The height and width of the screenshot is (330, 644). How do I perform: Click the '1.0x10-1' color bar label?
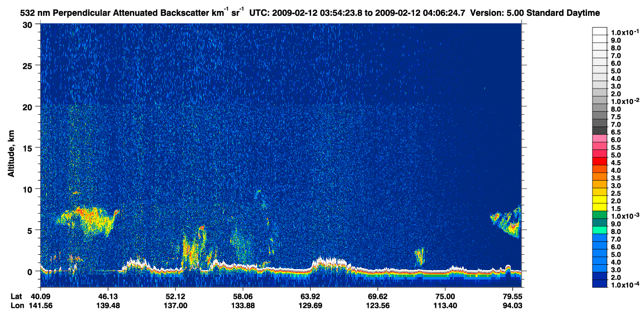[624, 32]
